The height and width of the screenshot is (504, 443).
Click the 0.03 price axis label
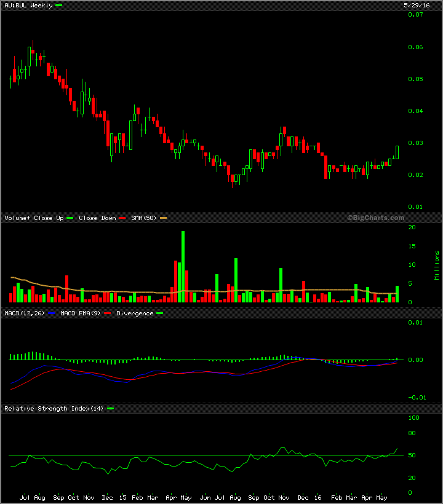point(415,143)
